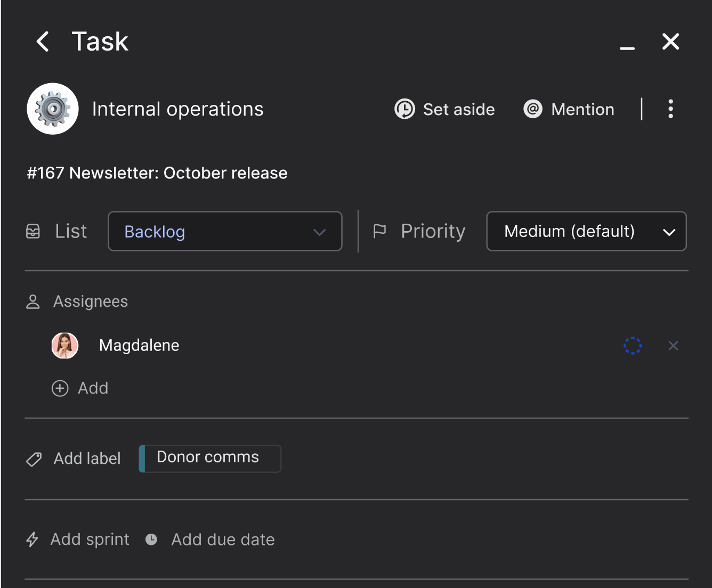Click the teal color bar on Donor comms
712x588 pixels.
click(142, 459)
